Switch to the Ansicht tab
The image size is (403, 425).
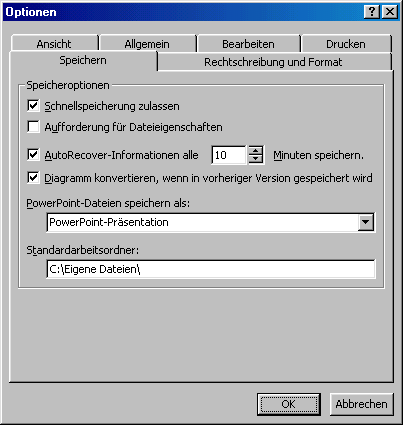coord(54,44)
